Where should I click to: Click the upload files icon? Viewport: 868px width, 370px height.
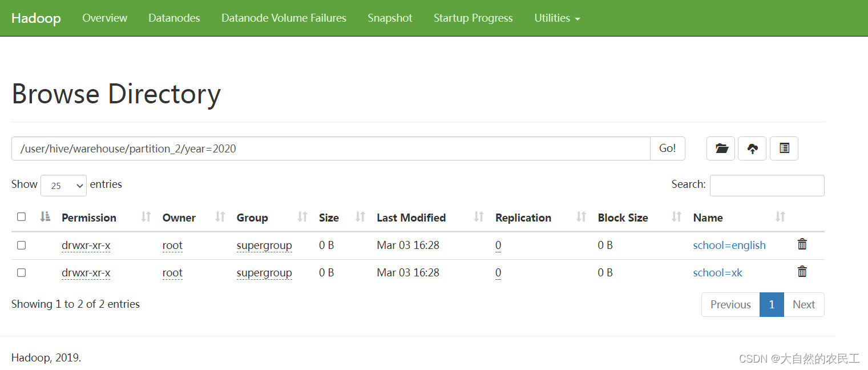click(x=753, y=148)
